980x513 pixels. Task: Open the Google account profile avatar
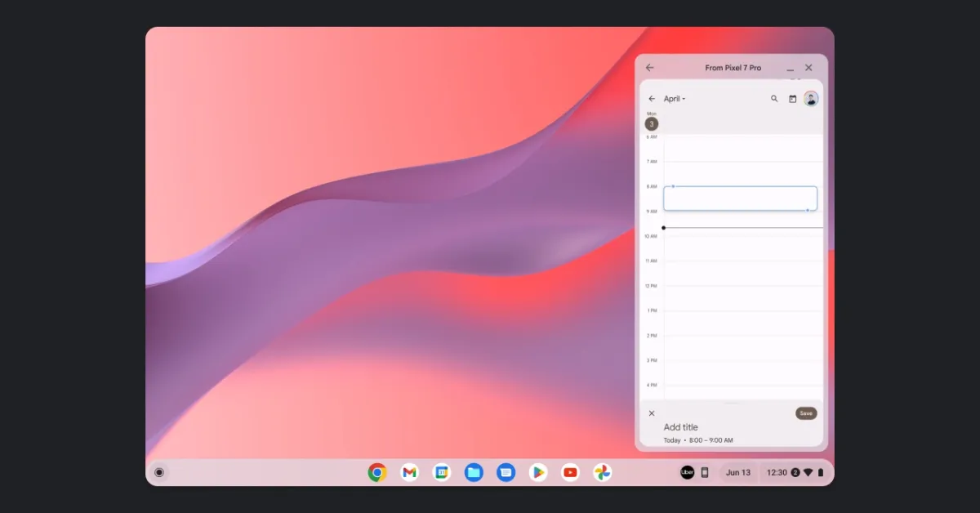[x=811, y=98]
